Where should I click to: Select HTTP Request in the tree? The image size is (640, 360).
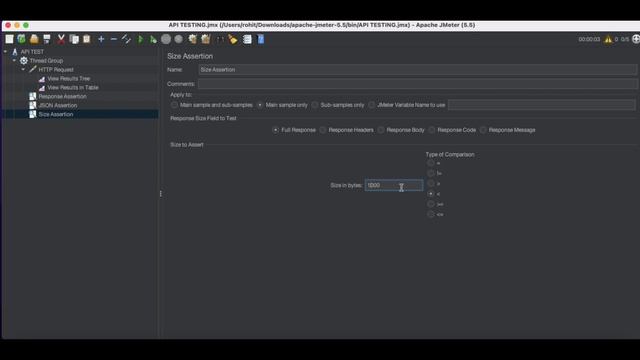tap(56, 69)
